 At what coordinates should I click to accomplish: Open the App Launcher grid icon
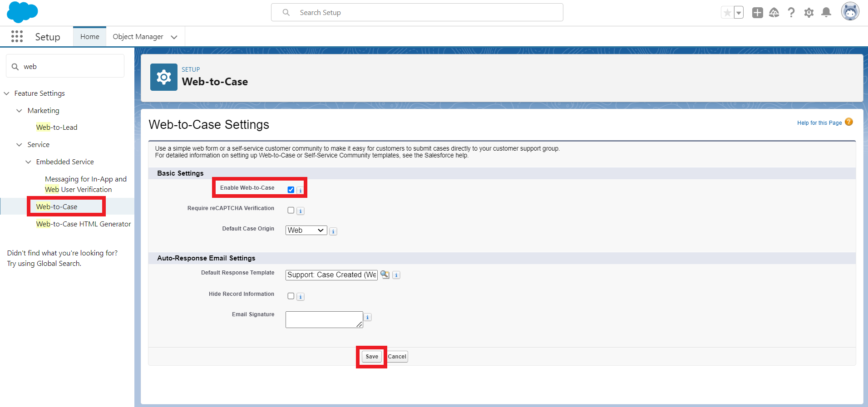17,37
